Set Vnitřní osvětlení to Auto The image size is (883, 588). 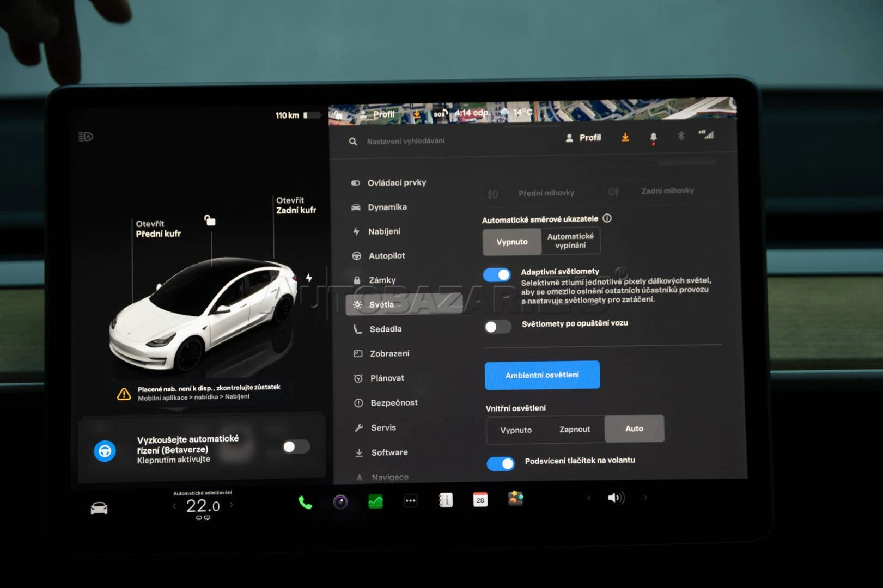pyautogui.click(x=634, y=428)
